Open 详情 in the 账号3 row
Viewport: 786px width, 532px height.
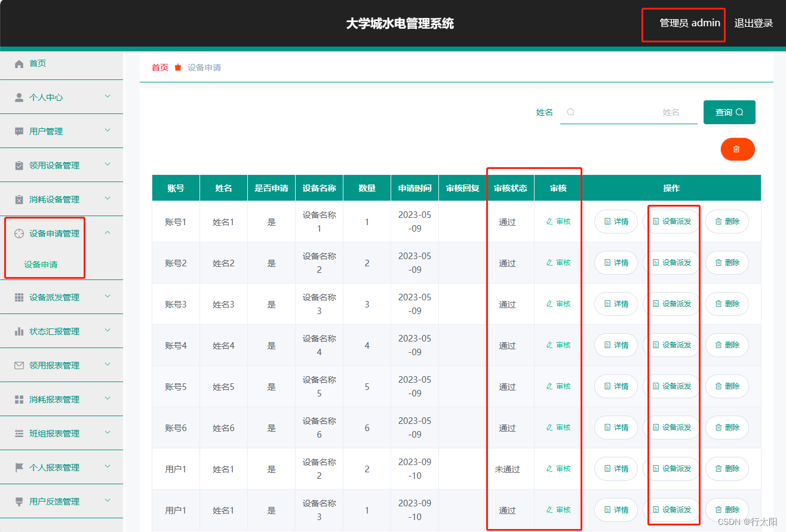pos(616,304)
